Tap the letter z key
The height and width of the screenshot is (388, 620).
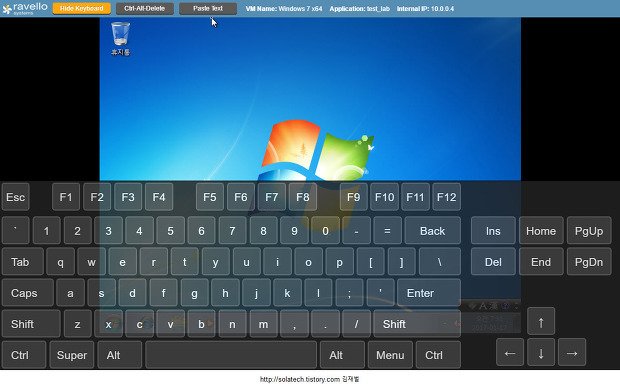pyautogui.click(x=78, y=324)
